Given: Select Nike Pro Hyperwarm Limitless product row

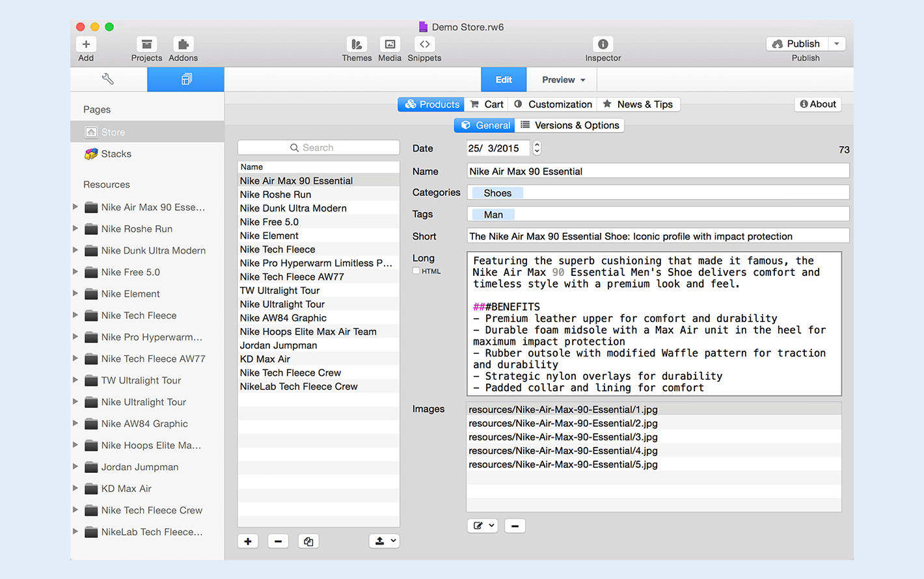Looking at the screenshot, I should [x=318, y=263].
